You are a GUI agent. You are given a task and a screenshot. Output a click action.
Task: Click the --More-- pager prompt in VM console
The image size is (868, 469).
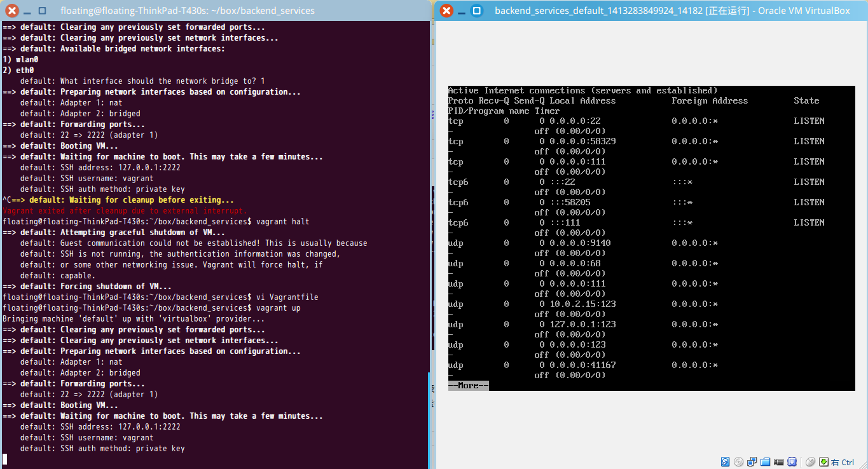pos(469,386)
